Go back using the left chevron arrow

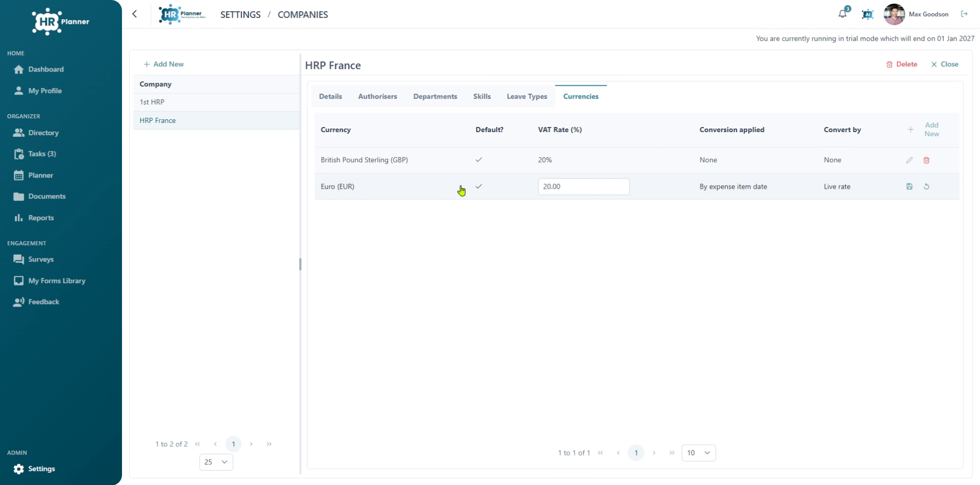135,14
